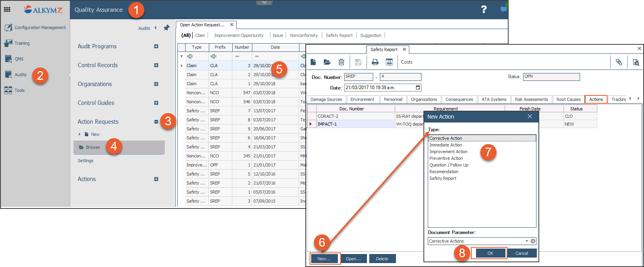Click the Open... button

(x=353, y=259)
